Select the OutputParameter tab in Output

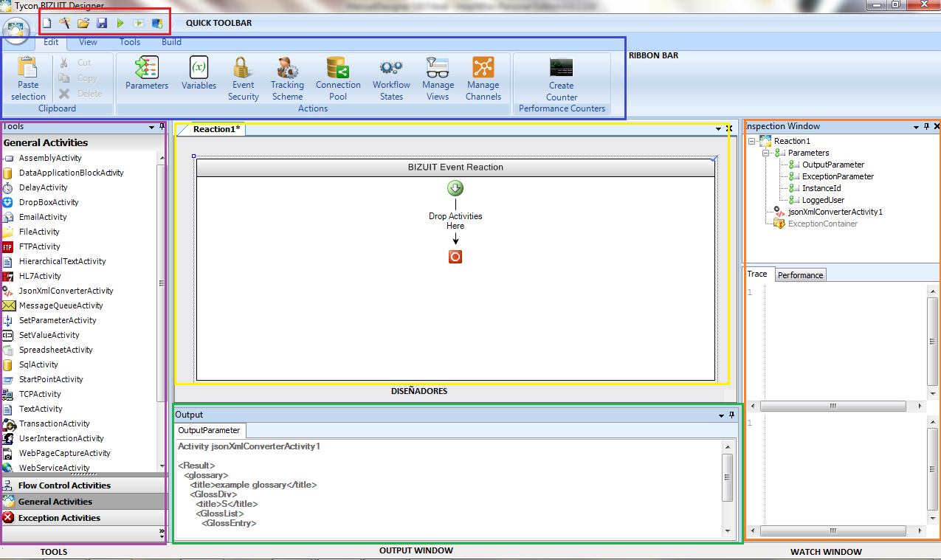(x=210, y=430)
